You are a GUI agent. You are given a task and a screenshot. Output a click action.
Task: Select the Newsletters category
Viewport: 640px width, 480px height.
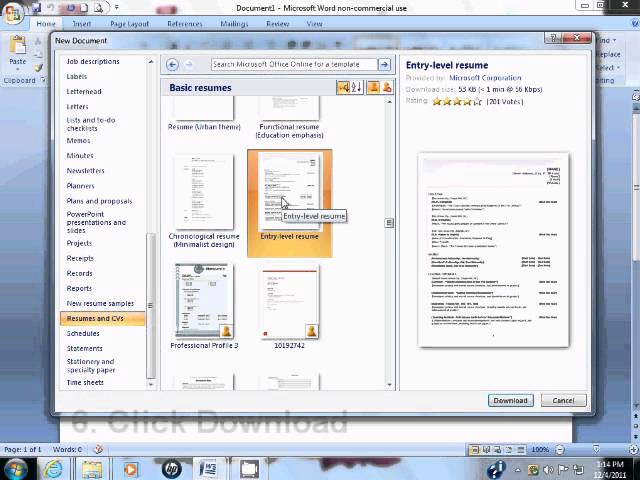[85, 171]
